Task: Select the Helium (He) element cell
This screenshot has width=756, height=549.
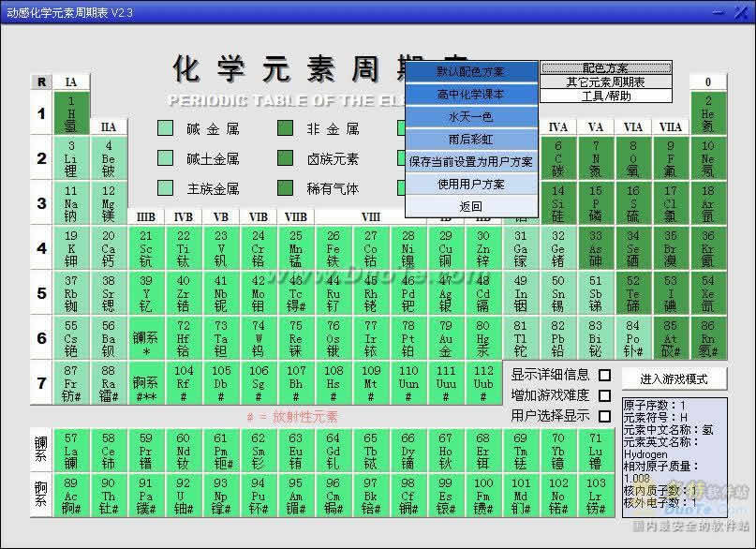Action: (708, 113)
